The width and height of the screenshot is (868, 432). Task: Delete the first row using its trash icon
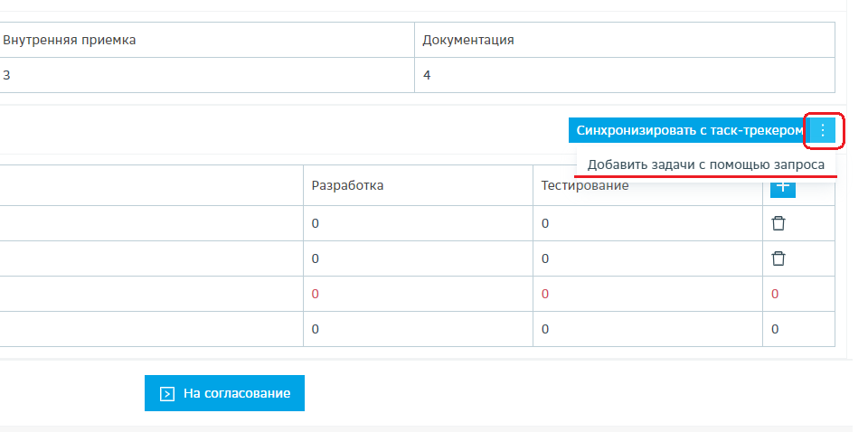coord(778,223)
